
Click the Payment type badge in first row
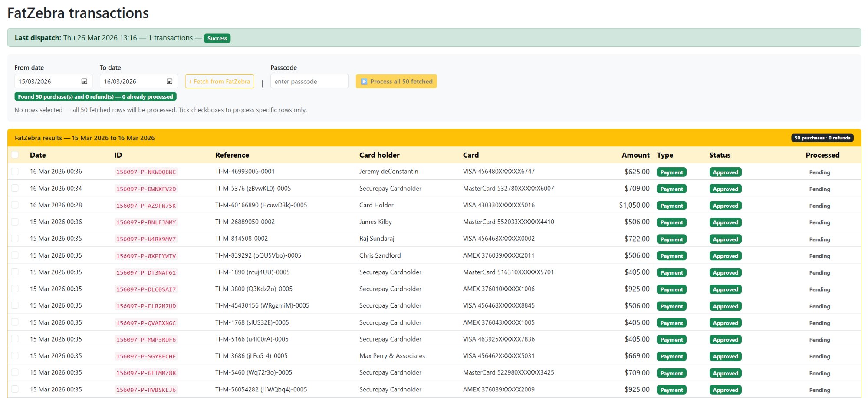pyautogui.click(x=671, y=172)
